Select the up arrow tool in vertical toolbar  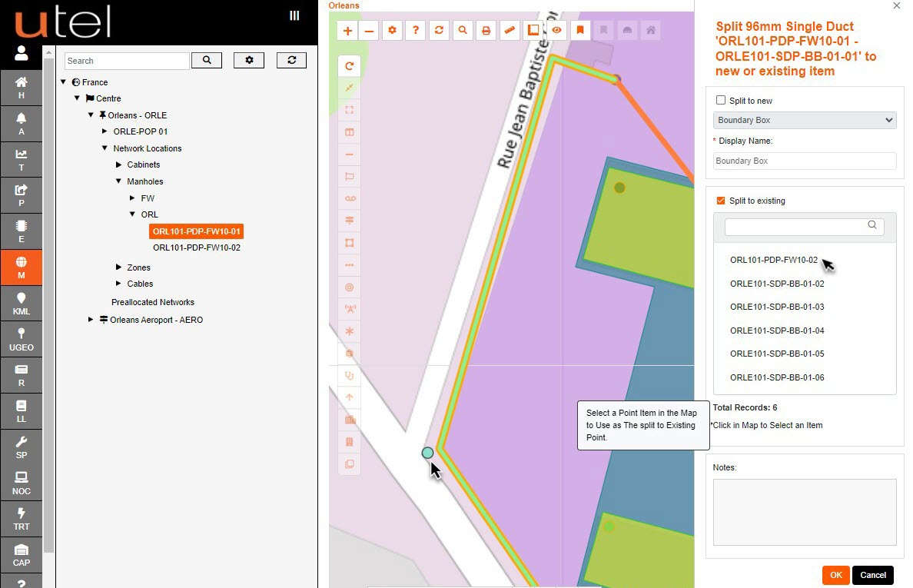[x=350, y=397]
